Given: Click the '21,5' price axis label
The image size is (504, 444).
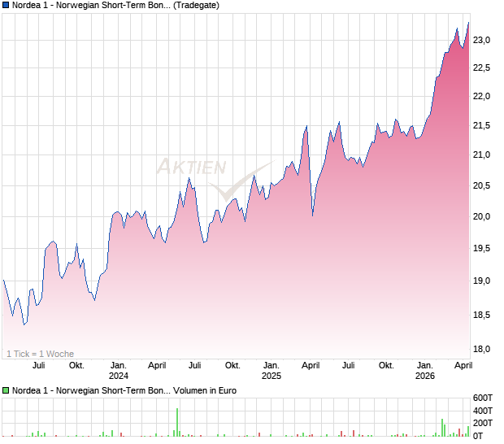Looking at the screenshot, I should (481, 125).
